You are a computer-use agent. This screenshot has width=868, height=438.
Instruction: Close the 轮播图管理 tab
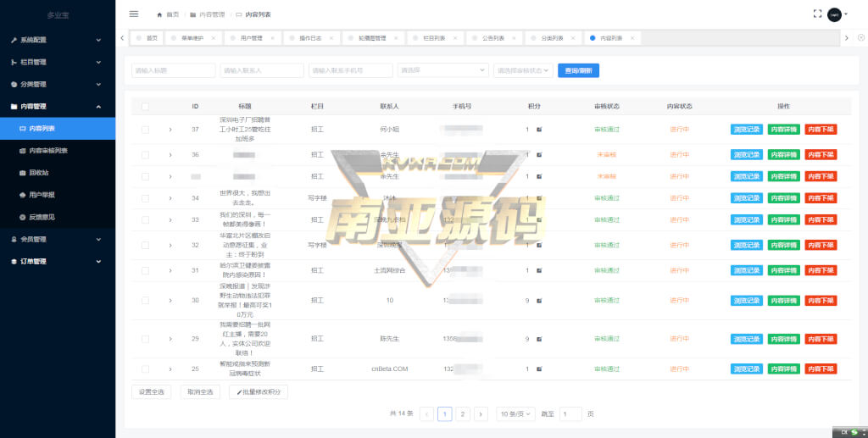tap(396, 38)
